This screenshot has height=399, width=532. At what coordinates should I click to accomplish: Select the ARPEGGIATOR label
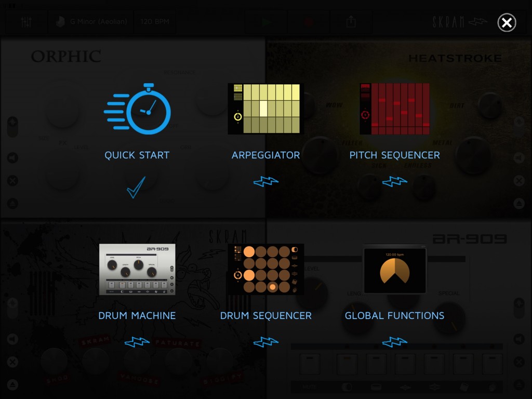point(265,155)
